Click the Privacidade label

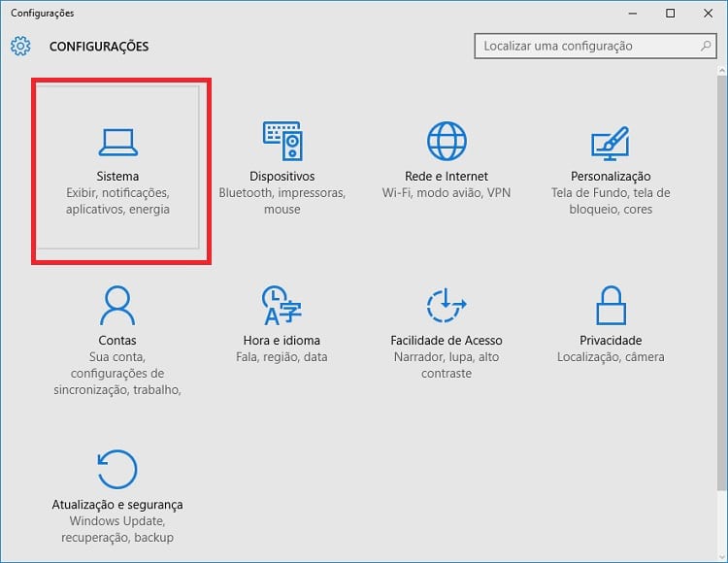(611, 340)
